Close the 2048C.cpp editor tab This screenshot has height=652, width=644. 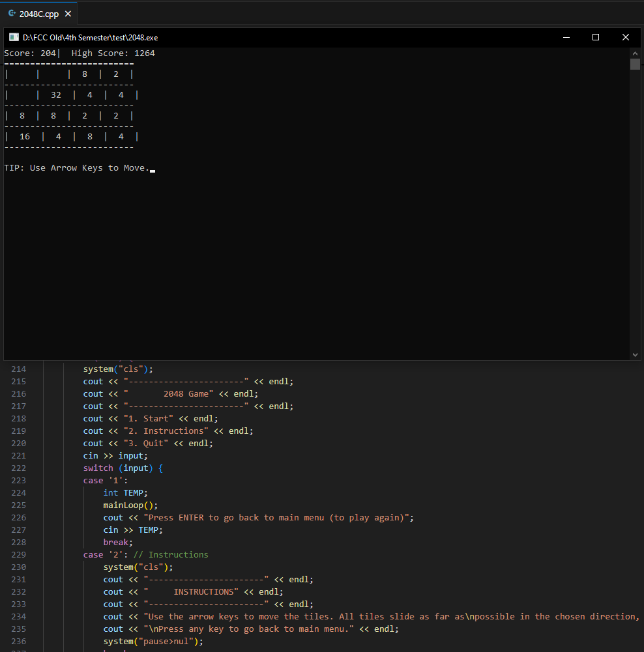coord(68,14)
